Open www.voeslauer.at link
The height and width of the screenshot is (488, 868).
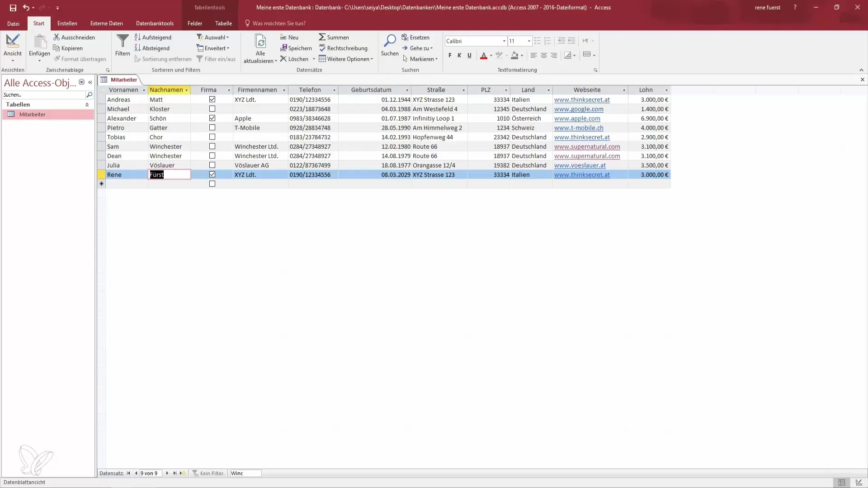tap(580, 165)
